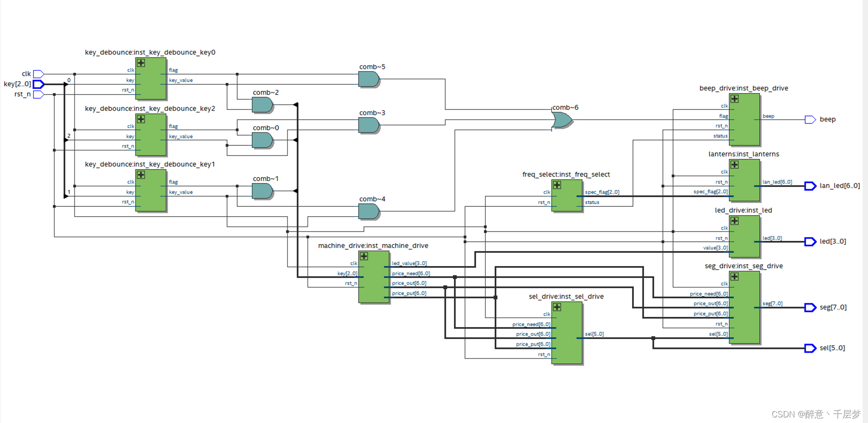The width and height of the screenshot is (868, 423).
Task: Select the machine_drive instance block
Action: click(374, 277)
